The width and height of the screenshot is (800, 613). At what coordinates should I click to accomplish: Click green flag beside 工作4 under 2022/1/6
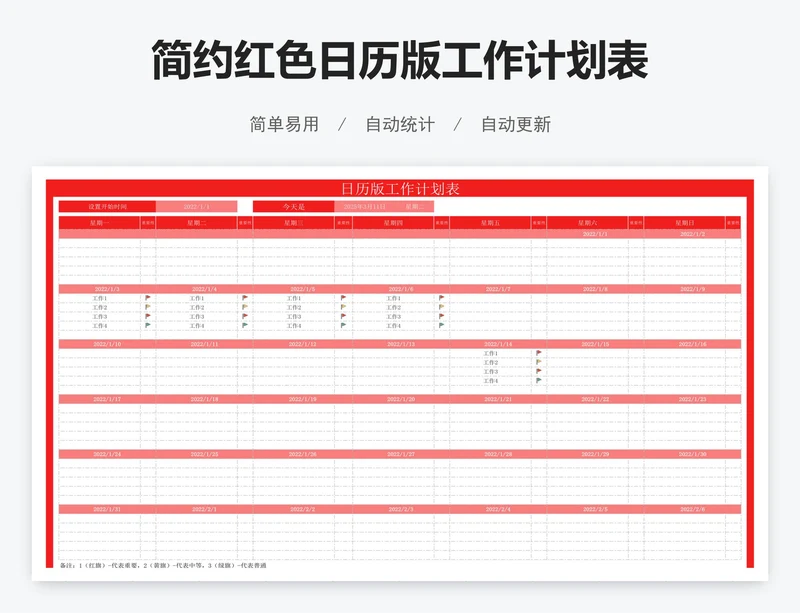[x=441, y=325]
